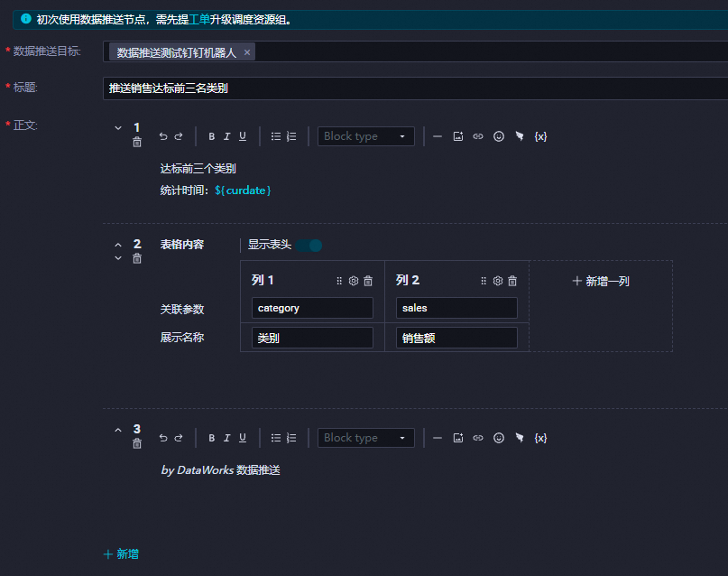Click 新增一列 to add column
This screenshot has width=728, height=576.
[601, 281]
